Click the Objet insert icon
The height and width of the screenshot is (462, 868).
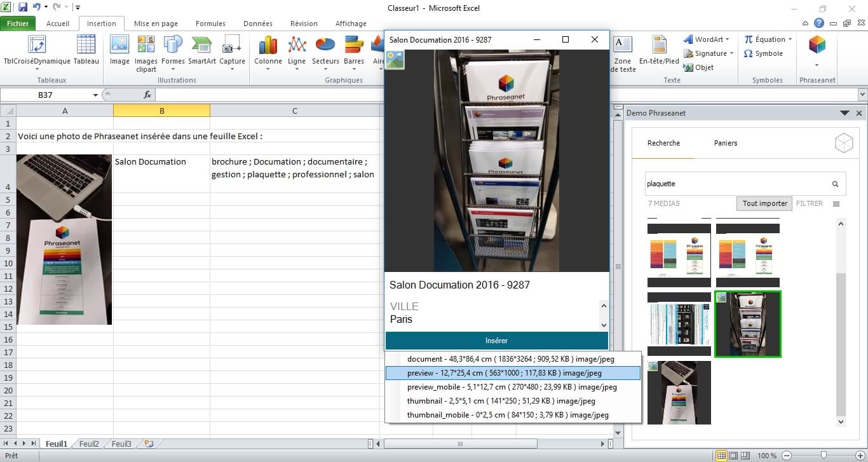point(698,67)
